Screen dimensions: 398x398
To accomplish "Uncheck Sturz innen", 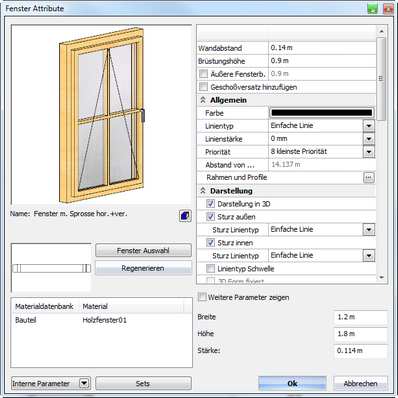I will pos(210,243).
